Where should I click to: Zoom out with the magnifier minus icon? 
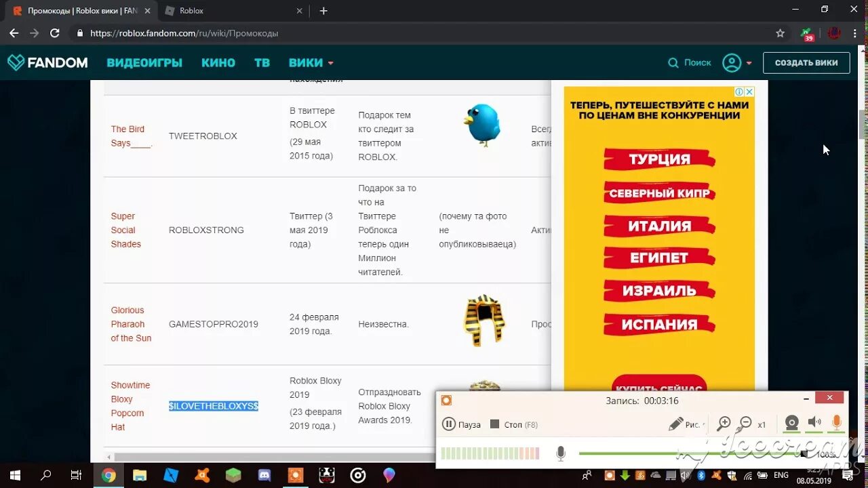(x=745, y=424)
